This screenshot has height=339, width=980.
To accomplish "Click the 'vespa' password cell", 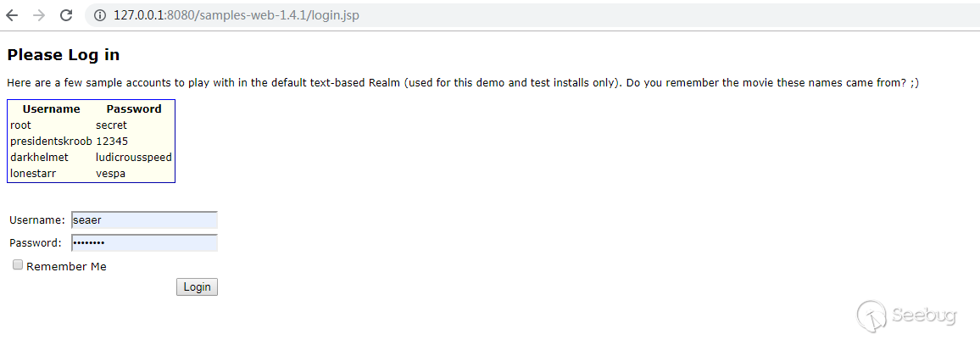I will coord(110,173).
